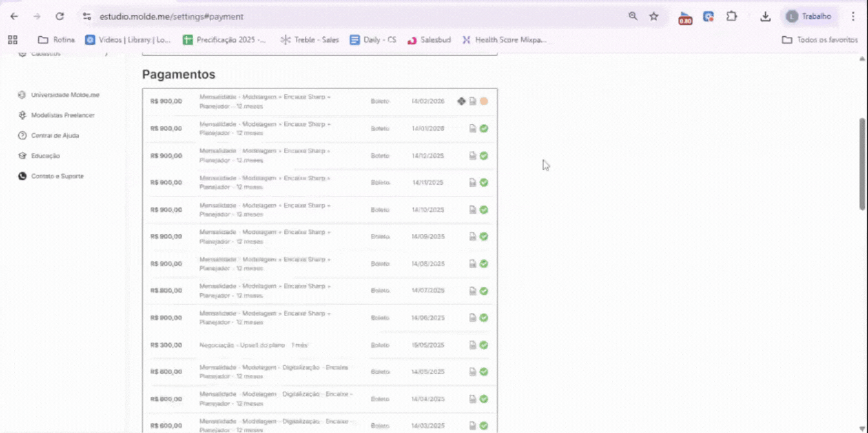Reload the page with the refresh button
The height and width of the screenshot is (433, 868).
click(59, 16)
